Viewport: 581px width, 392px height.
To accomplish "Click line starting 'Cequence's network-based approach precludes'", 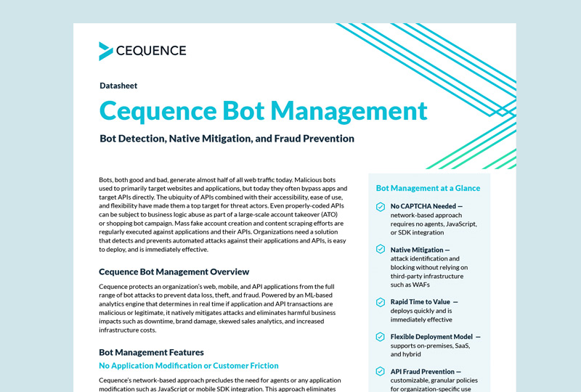I will 220,380.
